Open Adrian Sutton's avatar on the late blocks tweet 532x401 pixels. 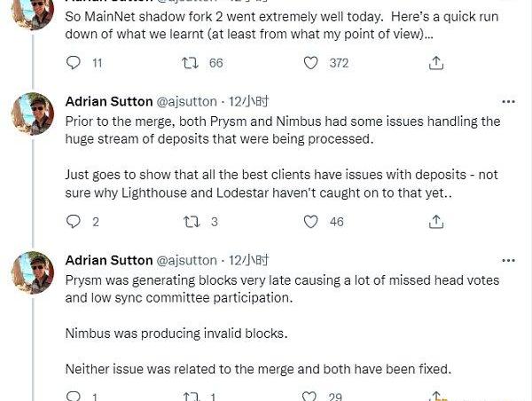point(33,271)
